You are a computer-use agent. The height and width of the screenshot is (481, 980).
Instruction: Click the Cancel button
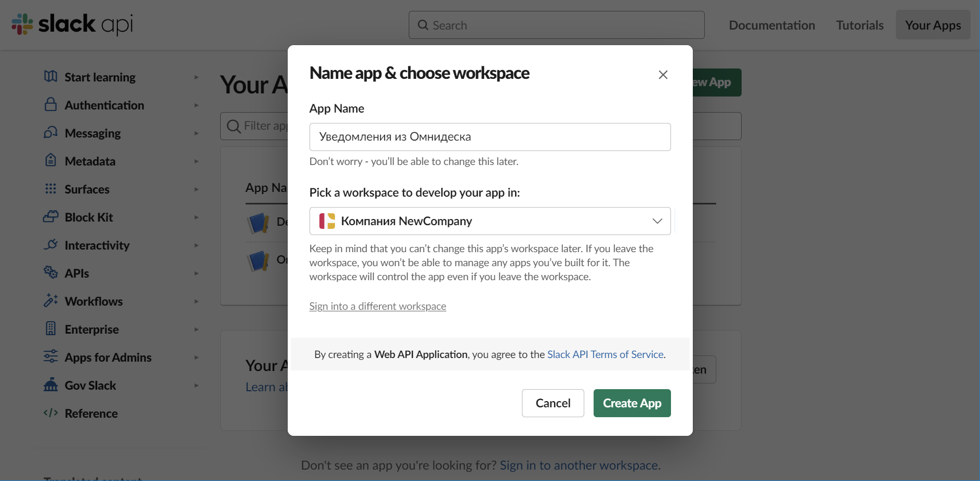(x=553, y=403)
